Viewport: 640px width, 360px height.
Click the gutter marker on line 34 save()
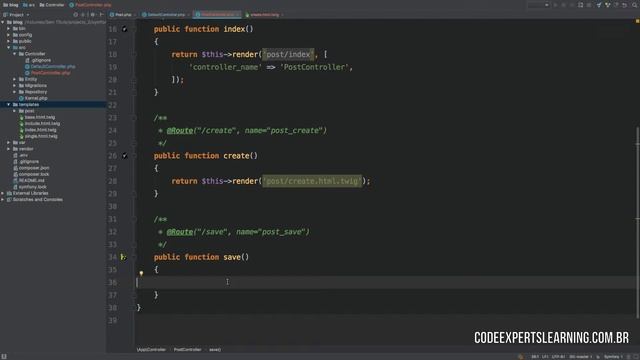pyautogui.click(x=123, y=257)
